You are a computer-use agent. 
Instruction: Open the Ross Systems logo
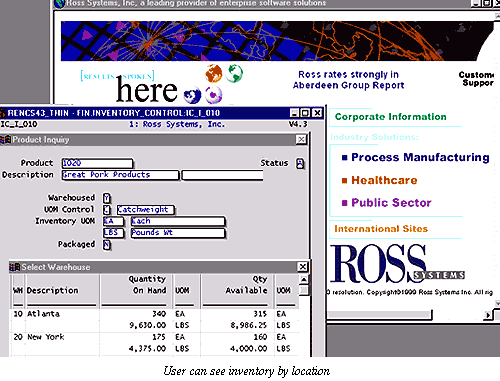click(397, 264)
